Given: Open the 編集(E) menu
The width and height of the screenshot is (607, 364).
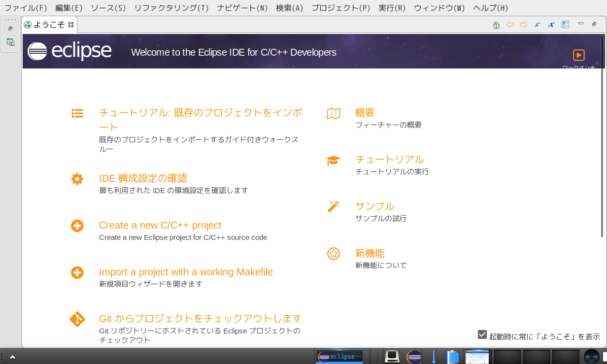Looking at the screenshot, I should pos(69,8).
